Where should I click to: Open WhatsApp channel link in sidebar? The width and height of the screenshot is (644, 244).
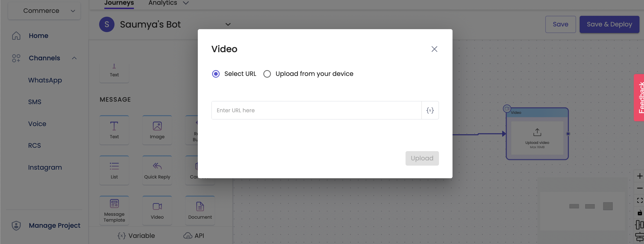(45, 80)
